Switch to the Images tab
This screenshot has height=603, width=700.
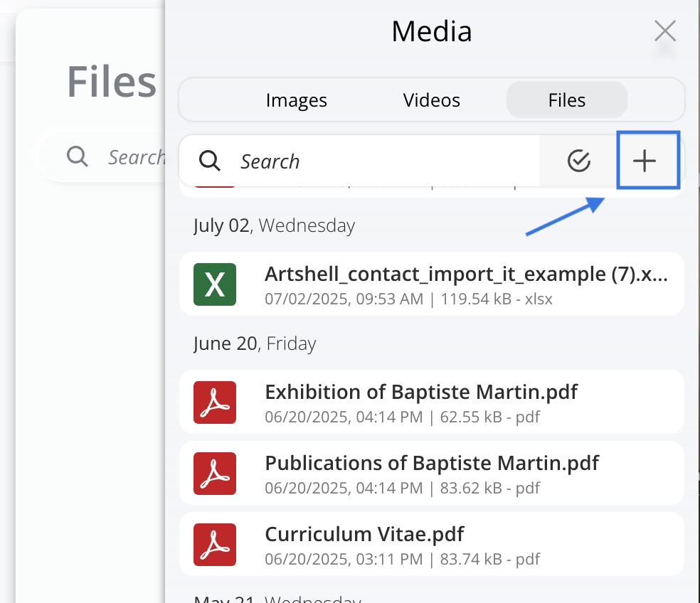(x=296, y=100)
